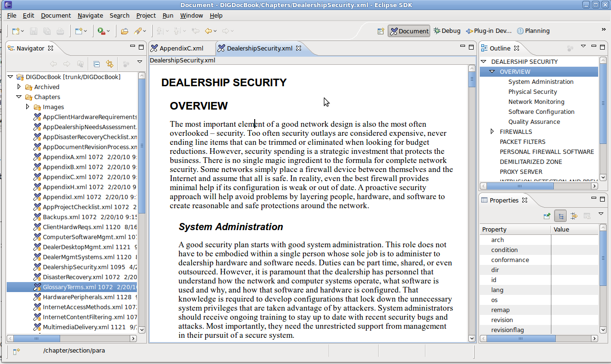The image size is (611, 364).
Task: Open the Planning perspective
Action: 533,30
